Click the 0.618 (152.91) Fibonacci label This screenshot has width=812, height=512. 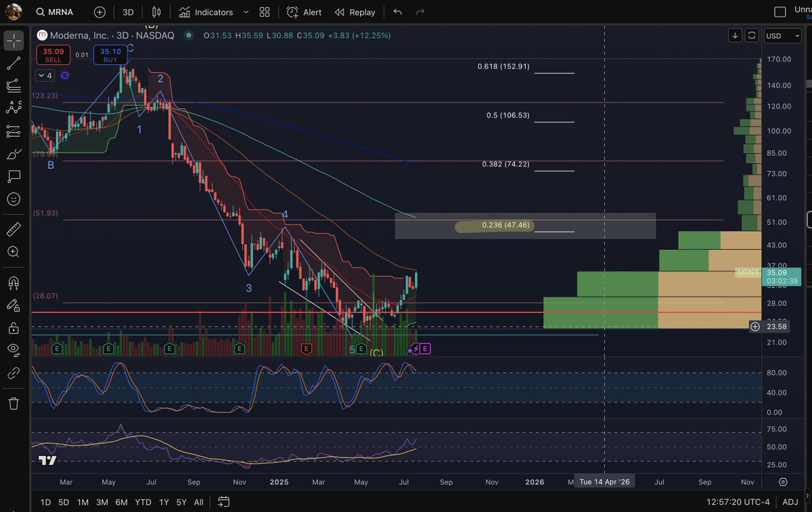click(503, 66)
